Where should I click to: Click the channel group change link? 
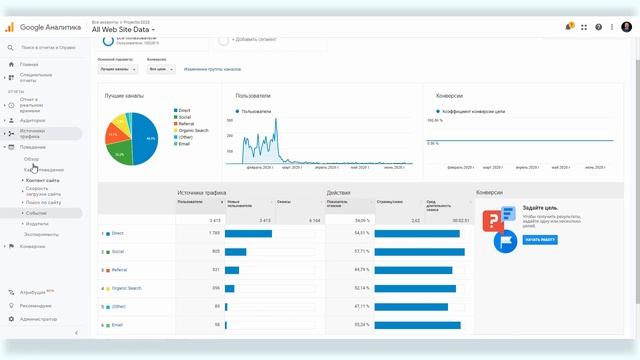coord(212,69)
